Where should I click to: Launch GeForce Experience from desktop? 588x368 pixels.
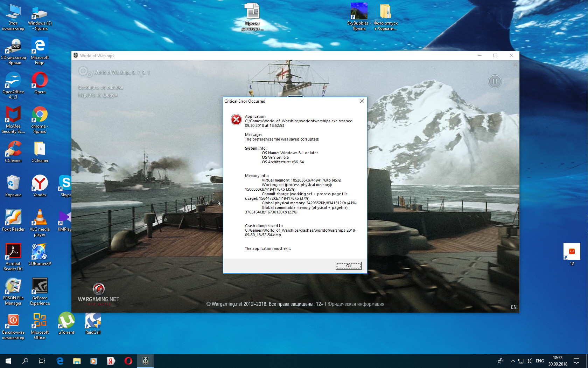(40, 292)
